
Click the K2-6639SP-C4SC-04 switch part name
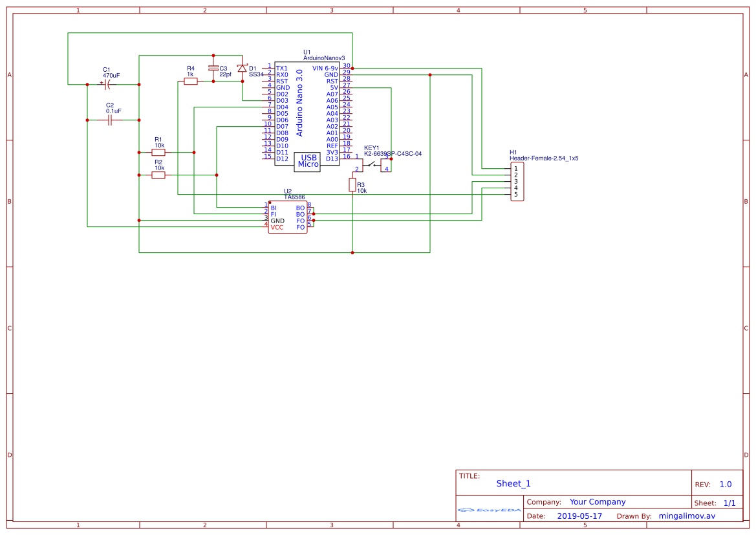[393, 154]
